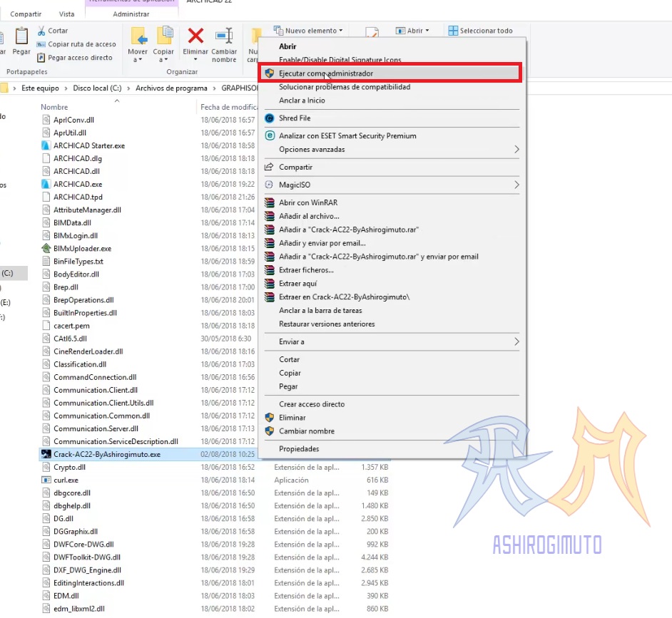Select the (E:) drive in sidebar

5,303
